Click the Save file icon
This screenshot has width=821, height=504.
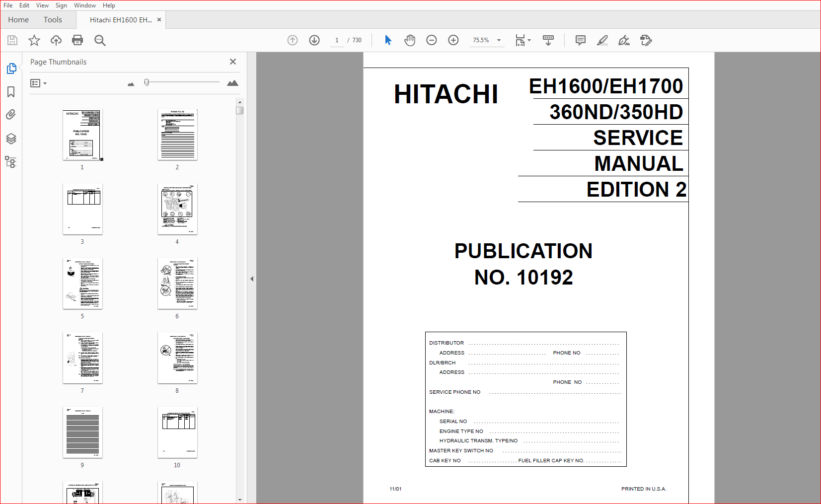12,40
